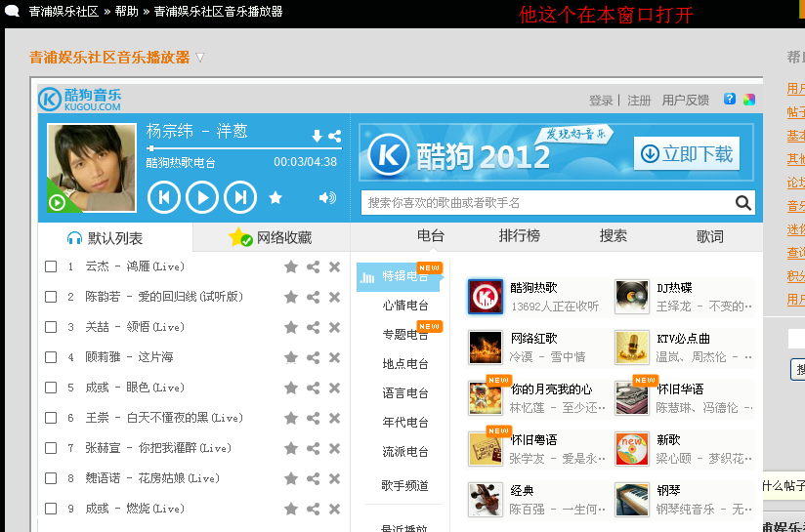Delete 顾莉雅 - 这片海 from playlist
Image resolution: width=805 pixels, height=532 pixels.
pyautogui.click(x=335, y=357)
